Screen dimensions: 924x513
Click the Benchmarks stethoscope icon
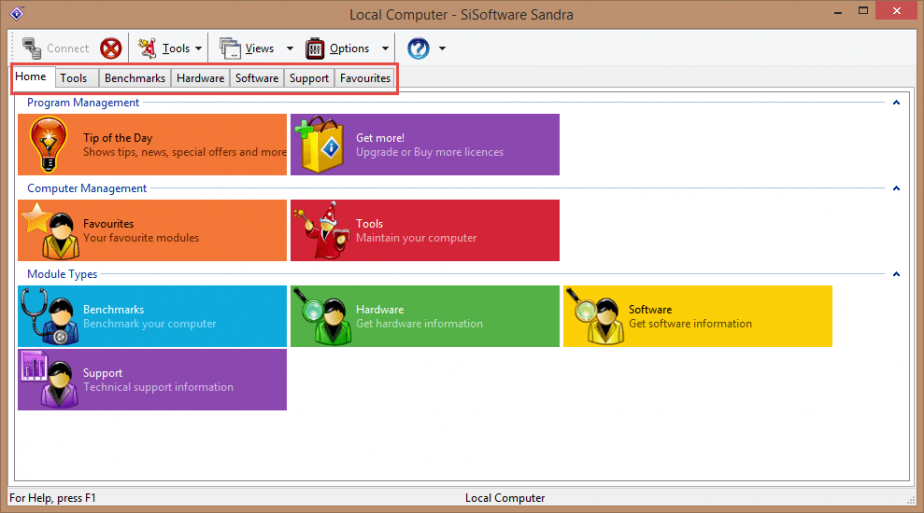point(50,316)
